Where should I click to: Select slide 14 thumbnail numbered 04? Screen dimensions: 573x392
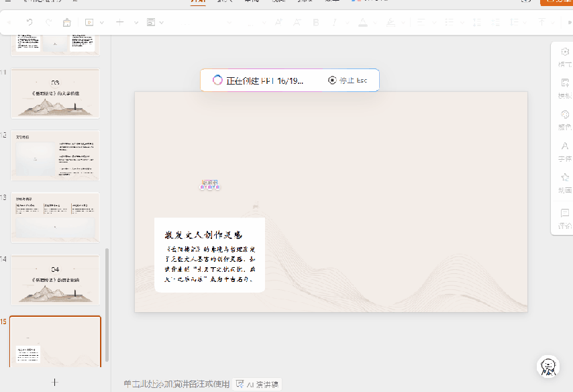coord(55,280)
